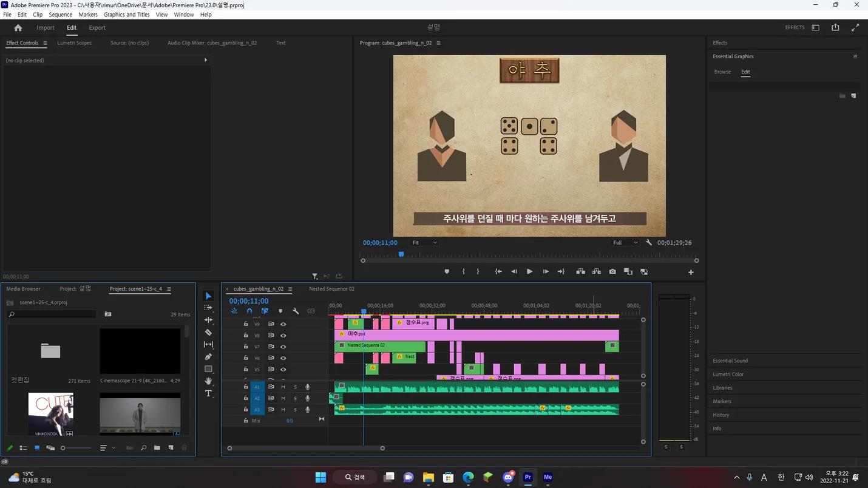Open Project scene1~25-c_4 panel menu
Image resolution: width=868 pixels, height=488 pixels.
tap(169, 289)
